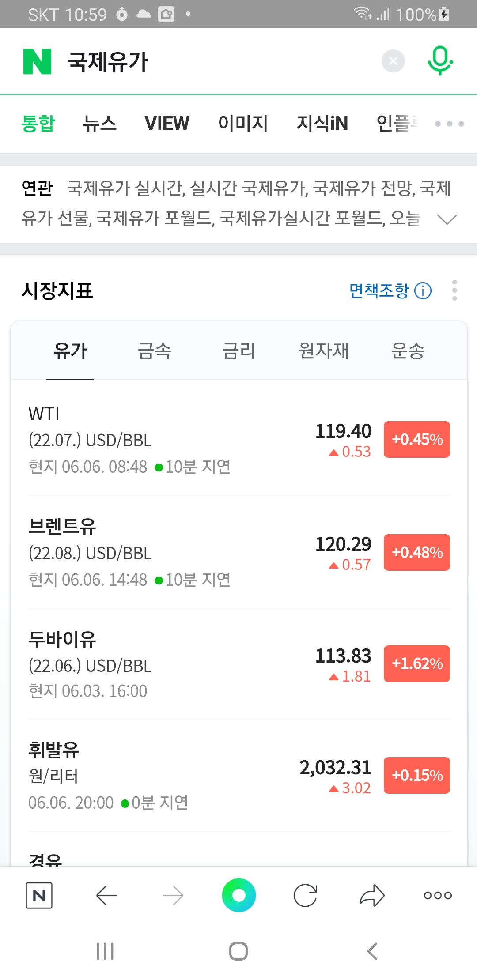Tap the 브렌트유 +0.48% change badge
This screenshot has width=477, height=980.
416,552
